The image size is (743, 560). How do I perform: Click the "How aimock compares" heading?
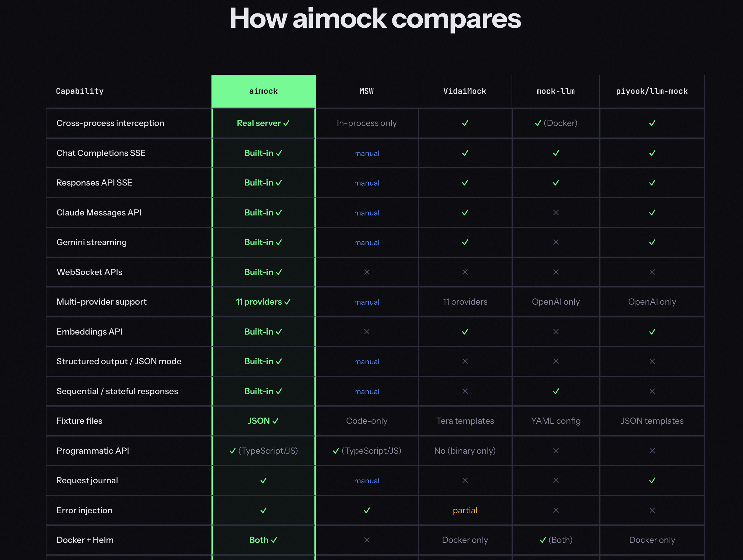coord(375,19)
